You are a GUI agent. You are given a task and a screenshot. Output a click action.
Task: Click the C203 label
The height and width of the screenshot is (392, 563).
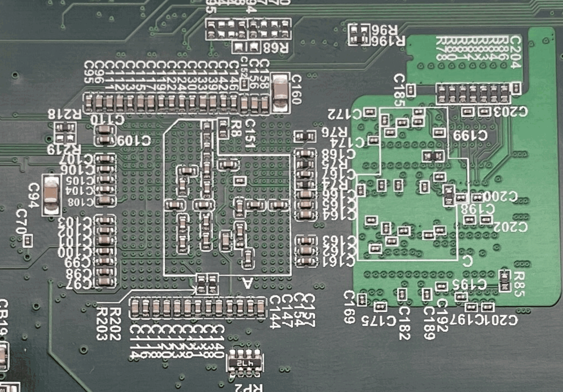(x=510, y=112)
